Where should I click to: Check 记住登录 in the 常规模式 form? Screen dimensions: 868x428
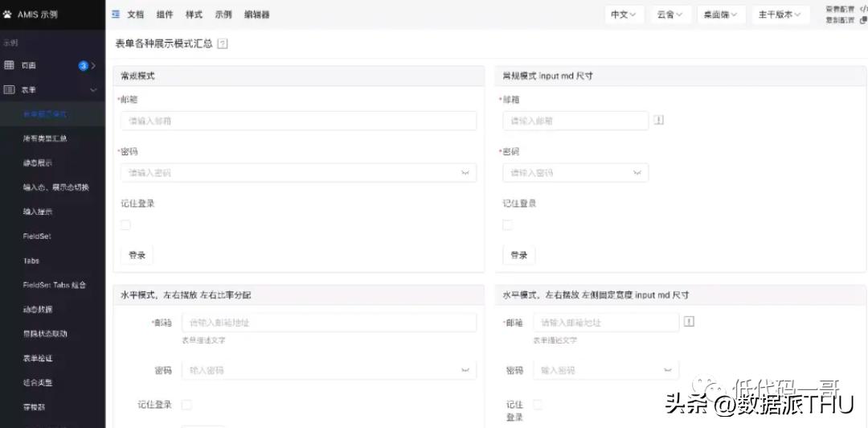[x=125, y=225]
